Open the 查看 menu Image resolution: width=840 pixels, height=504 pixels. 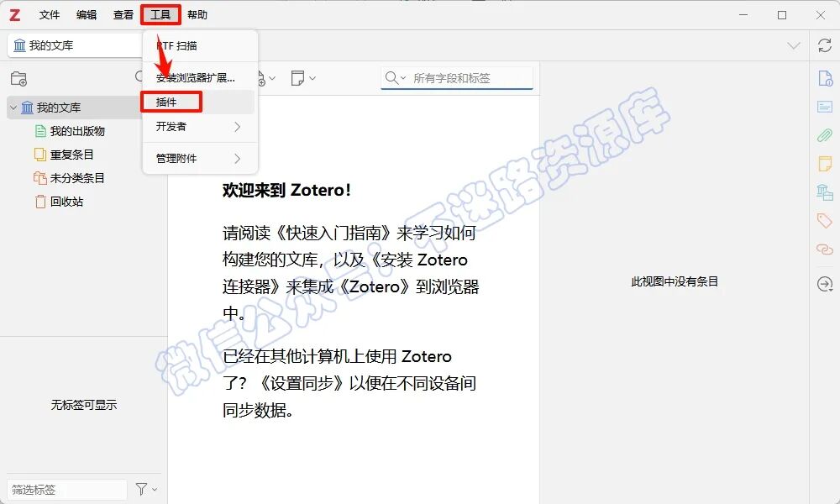coord(123,15)
